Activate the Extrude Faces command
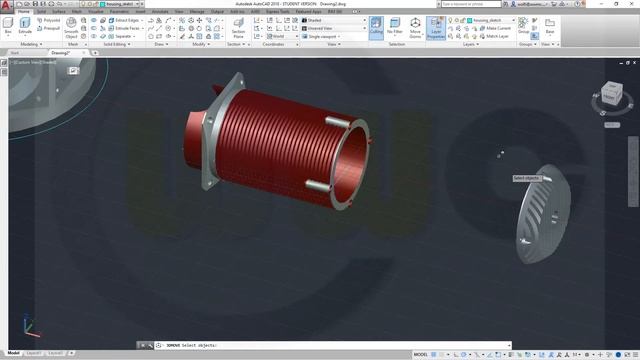The image size is (640, 360). [125, 28]
